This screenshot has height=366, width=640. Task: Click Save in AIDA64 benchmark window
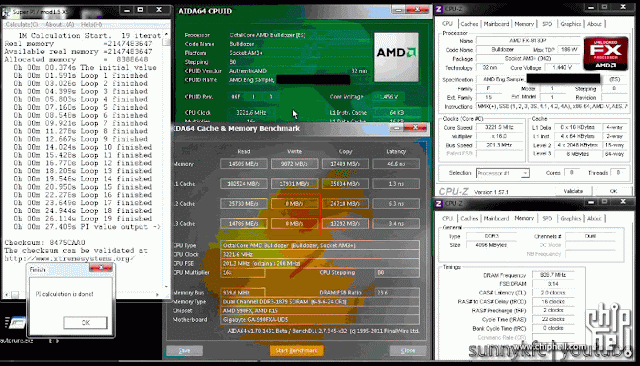(x=184, y=350)
